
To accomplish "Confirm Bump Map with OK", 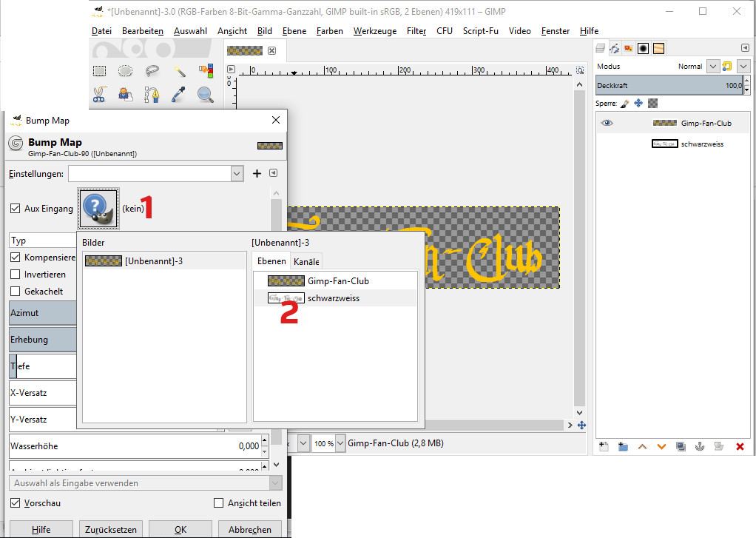I will pos(180,529).
